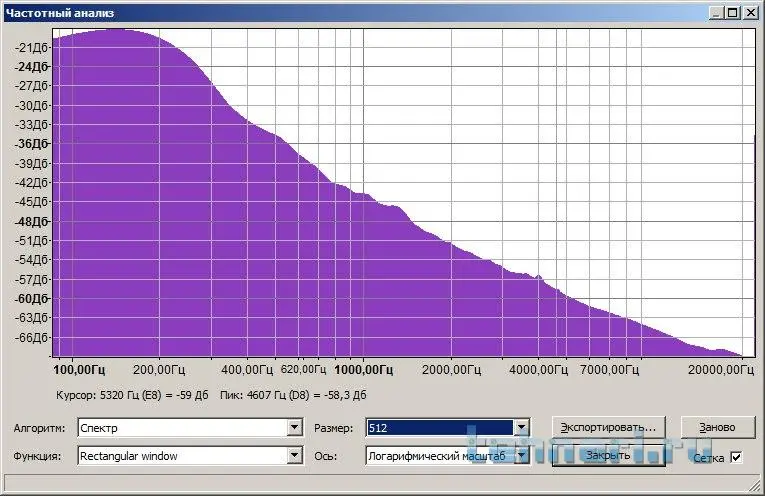Close the Частотный анализ window
The height and width of the screenshot is (496, 765).
tap(750, 13)
